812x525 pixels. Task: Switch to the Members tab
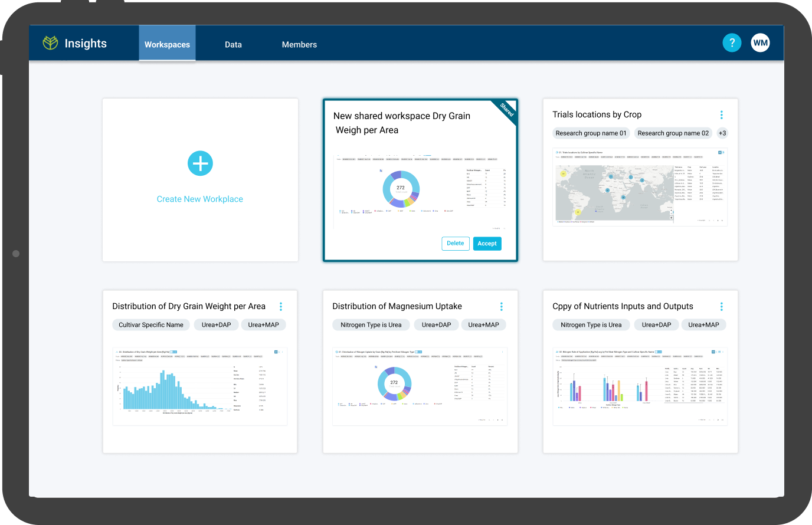pos(299,44)
